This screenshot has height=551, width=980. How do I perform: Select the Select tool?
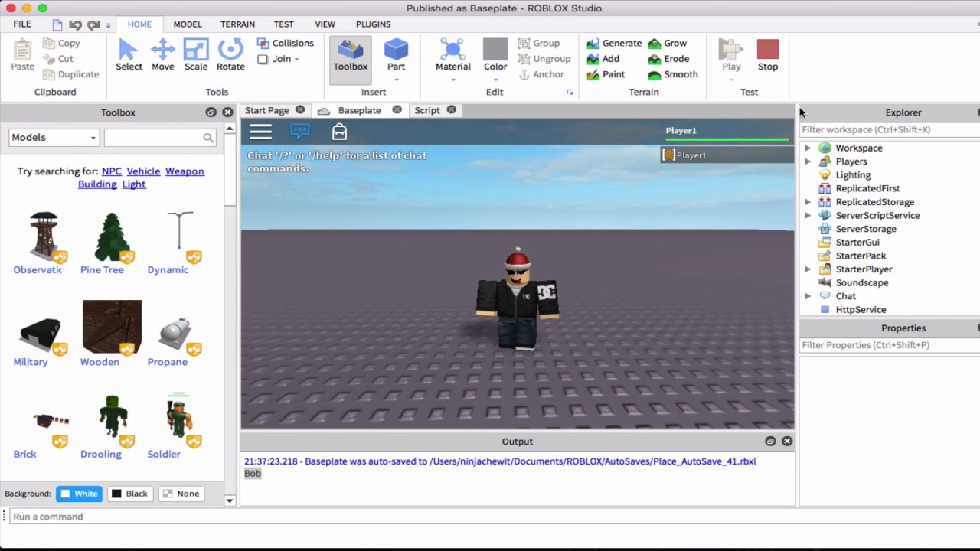tap(129, 55)
